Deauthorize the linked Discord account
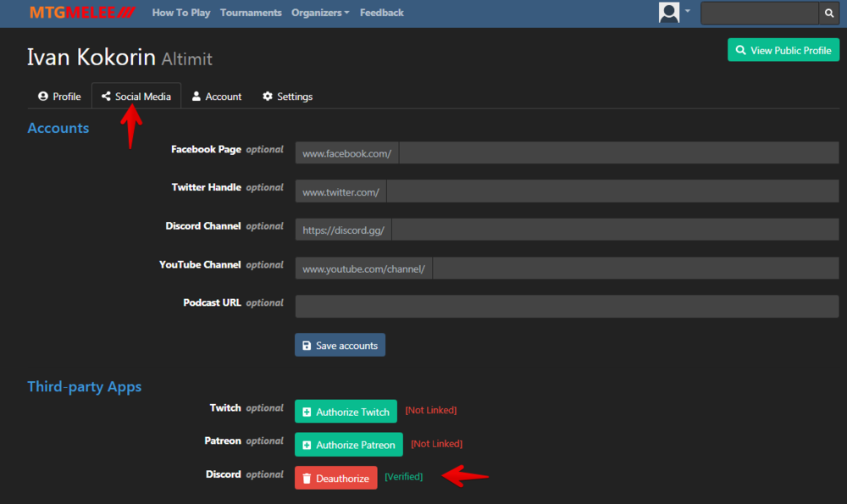Viewport: 847px width, 504px height. click(335, 479)
